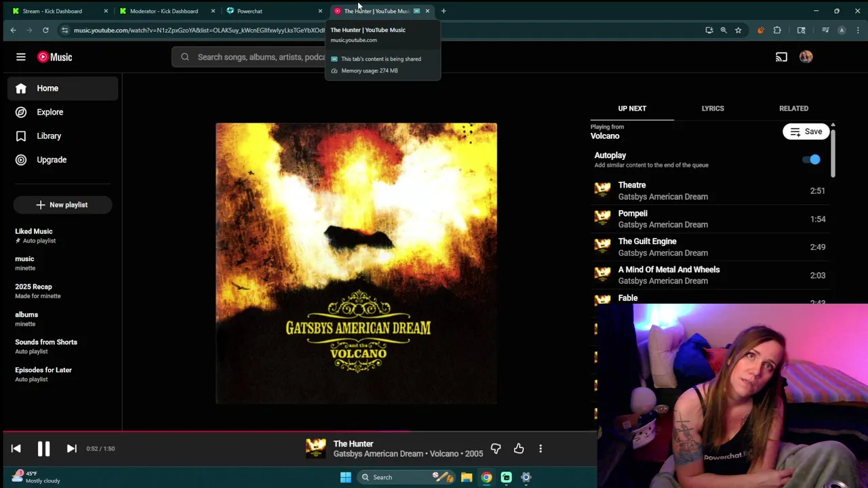Screen dimensions: 868x488
Task: Seek using the red progress bar
Action: [x=298, y=431]
